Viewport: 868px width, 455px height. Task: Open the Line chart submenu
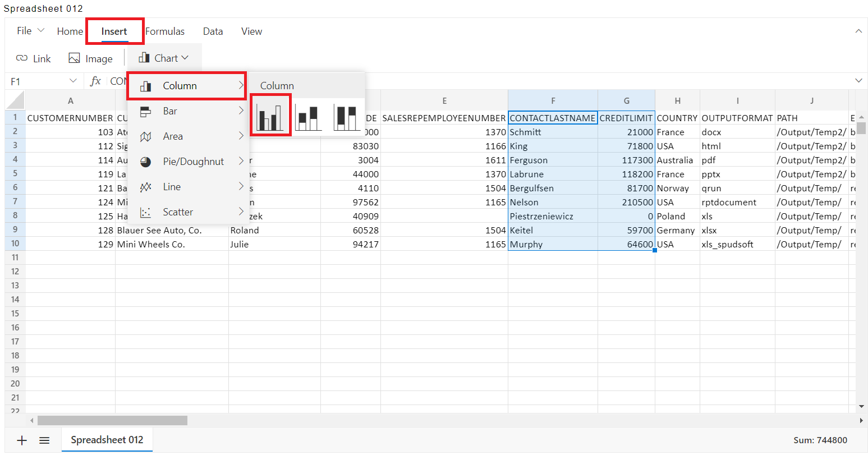point(187,187)
